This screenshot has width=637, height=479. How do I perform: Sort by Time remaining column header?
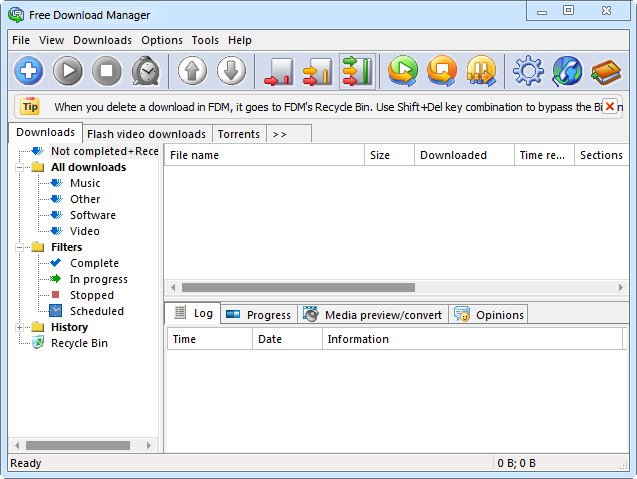tap(544, 155)
